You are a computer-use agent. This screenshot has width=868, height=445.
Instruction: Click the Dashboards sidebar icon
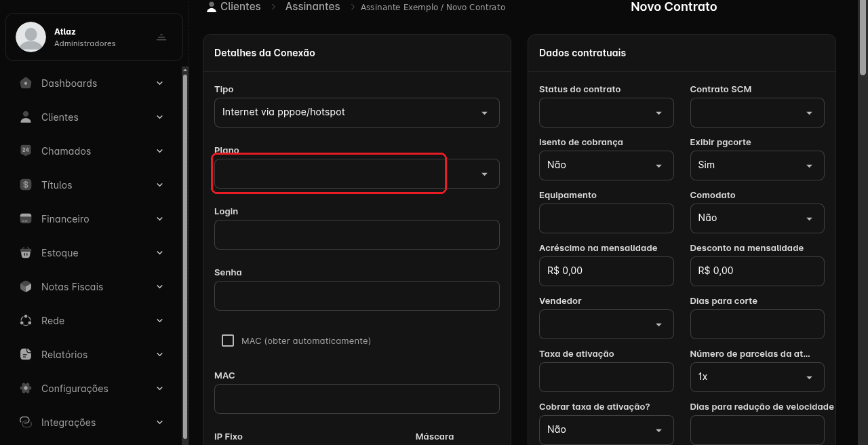(26, 83)
